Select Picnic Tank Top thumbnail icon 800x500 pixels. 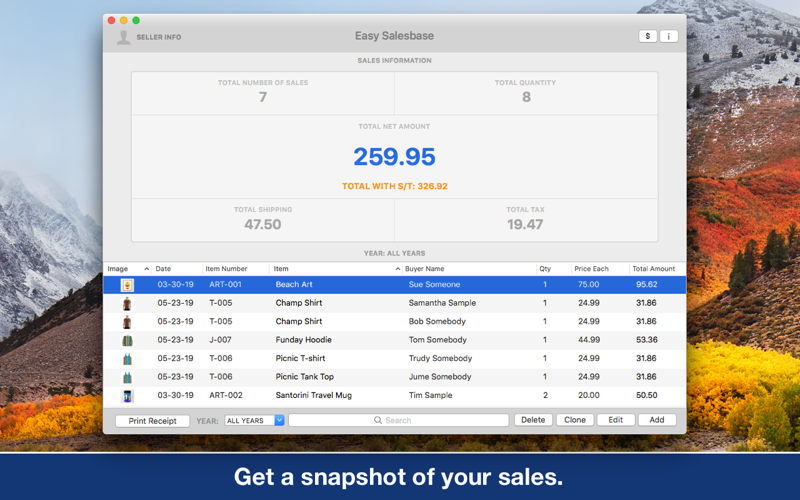(x=127, y=377)
